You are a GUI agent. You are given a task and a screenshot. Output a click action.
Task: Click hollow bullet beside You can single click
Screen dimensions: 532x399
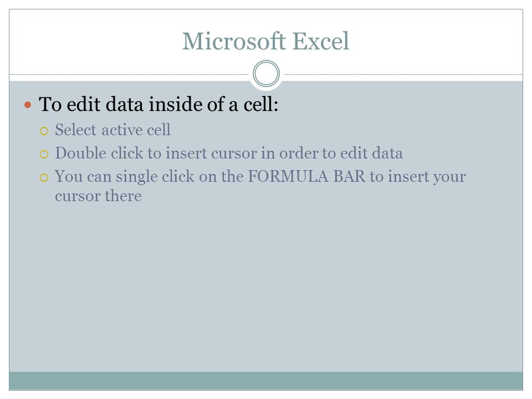(44, 177)
